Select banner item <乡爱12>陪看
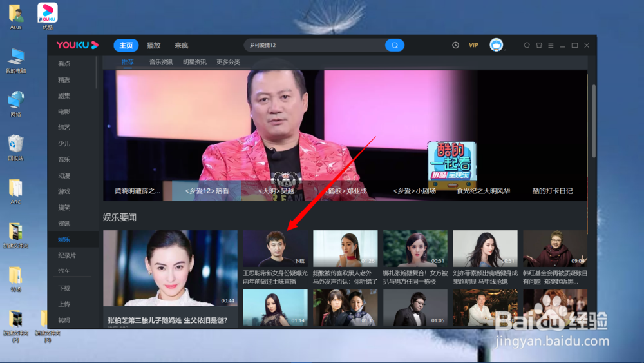Image resolution: width=644 pixels, height=363 pixels. (207, 191)
